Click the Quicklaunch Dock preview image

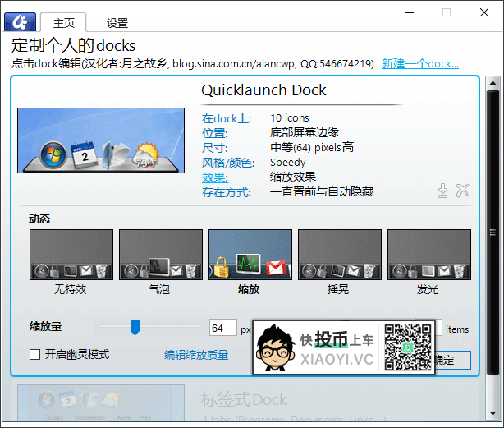click(101, 140)
